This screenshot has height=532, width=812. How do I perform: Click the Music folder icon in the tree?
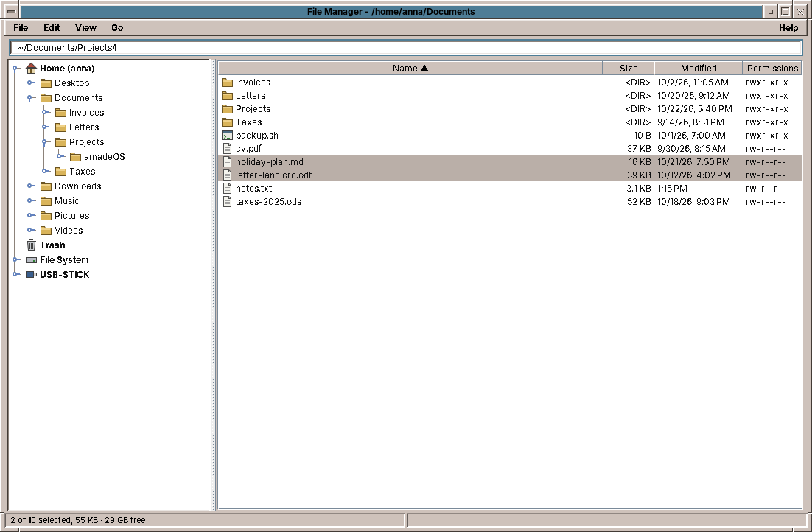(46, 201)
